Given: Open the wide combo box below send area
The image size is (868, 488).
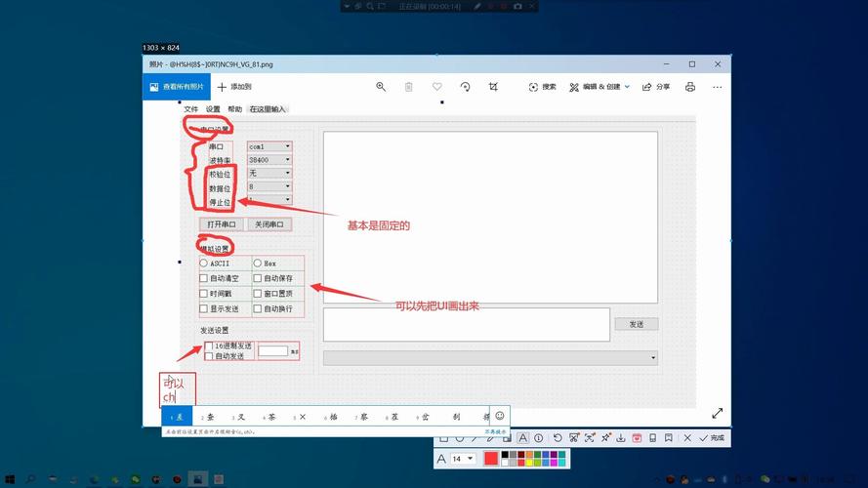Looking at the screenshot, I should coord(490,357).
